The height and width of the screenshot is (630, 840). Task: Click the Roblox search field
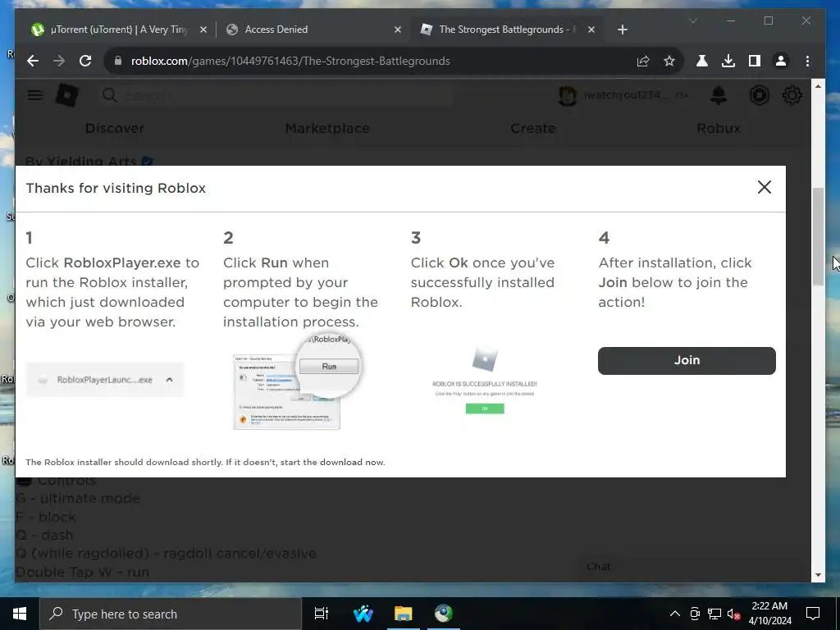pos(276,95)
